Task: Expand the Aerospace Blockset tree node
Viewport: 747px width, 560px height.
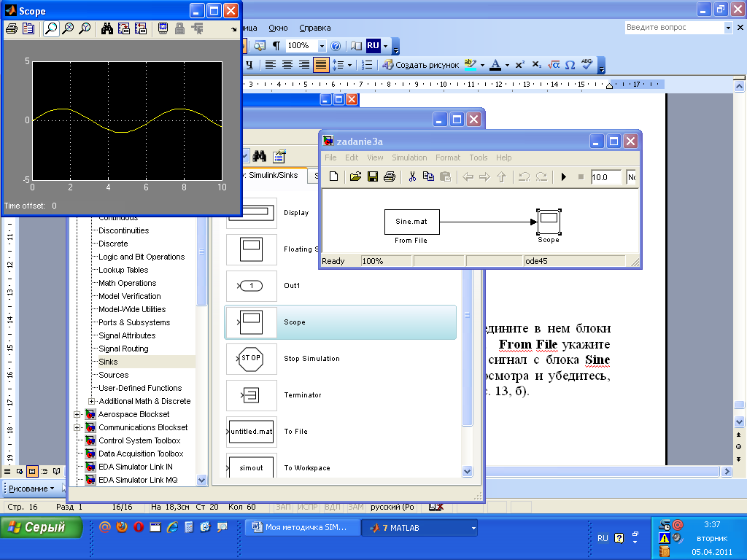Action: tap(77, 414)
